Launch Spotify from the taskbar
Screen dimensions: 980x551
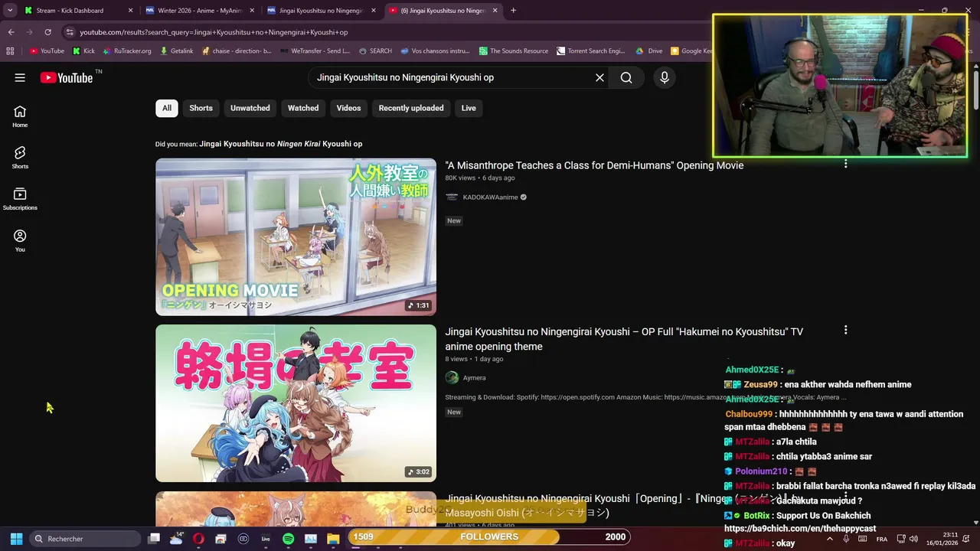pos(288,539)
